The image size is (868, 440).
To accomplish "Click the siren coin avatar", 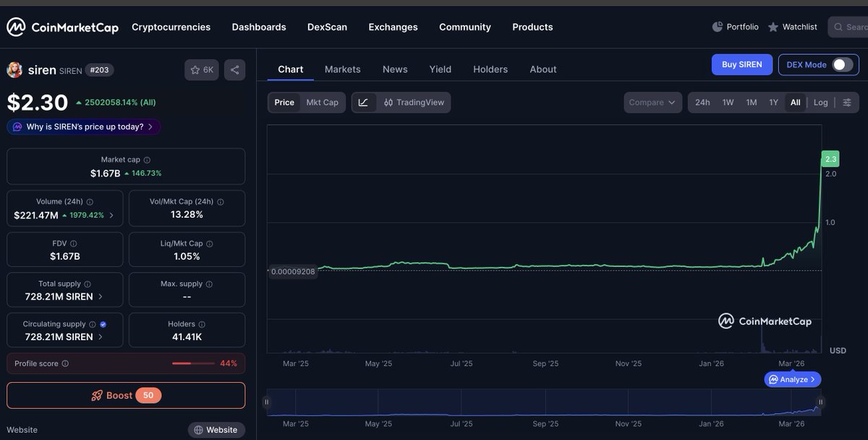I will point(14,70).
